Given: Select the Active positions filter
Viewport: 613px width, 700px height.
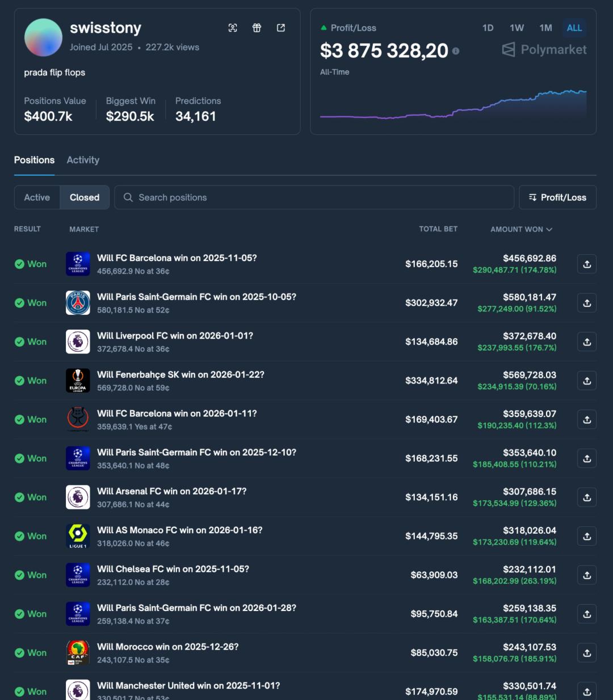Looking at the screenshot, I should coord(37,197).
